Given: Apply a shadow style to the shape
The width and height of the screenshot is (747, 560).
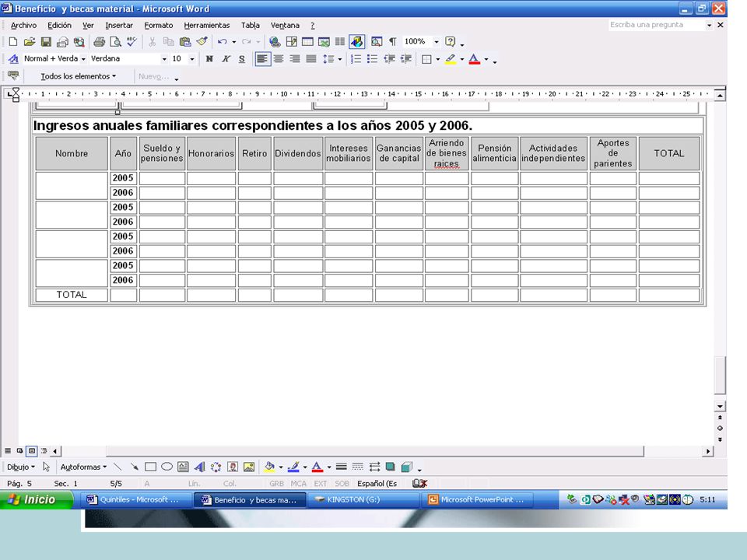Looking at the screenshot, I should tap(390, 467).
